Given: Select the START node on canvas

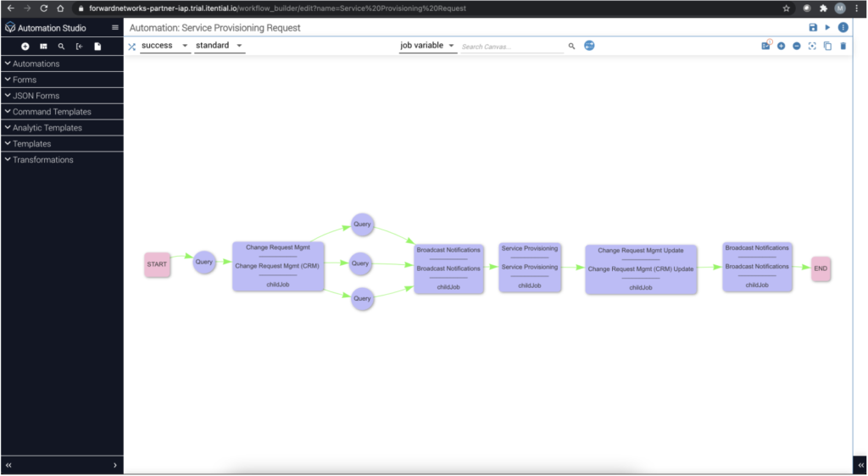Looking at the screenshot, I should click(x=157, y=264).
